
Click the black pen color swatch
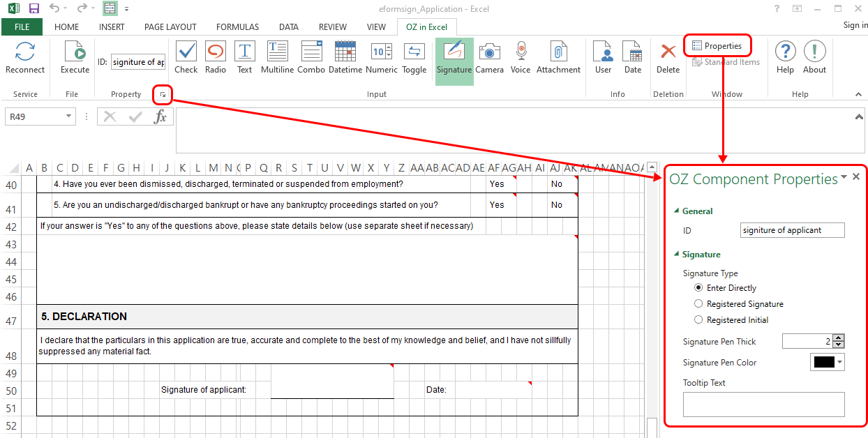(x=824, y=362)
